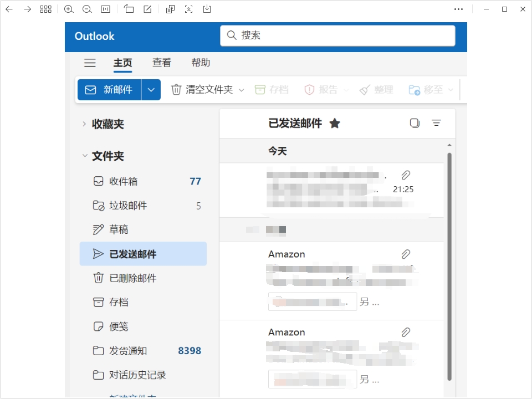Open the 发货通知 folder
Viewport: 532px width, 399px height.
143,350
